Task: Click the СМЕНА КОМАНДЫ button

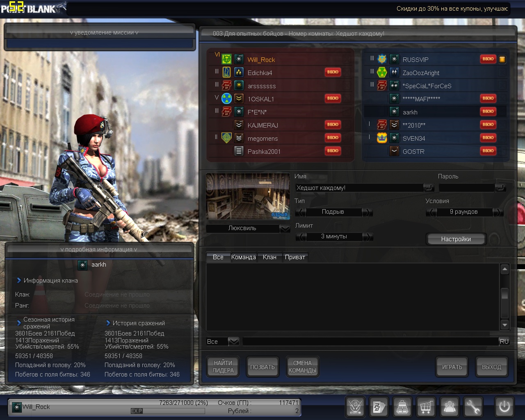Action: coord(302,367)
